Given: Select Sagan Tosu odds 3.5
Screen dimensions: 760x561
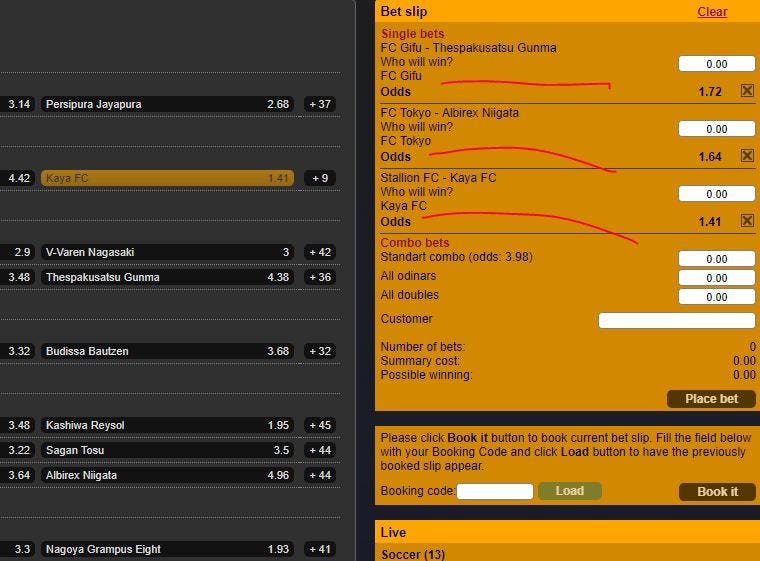Looking at the screenshot, I should (x=167, y=450).
